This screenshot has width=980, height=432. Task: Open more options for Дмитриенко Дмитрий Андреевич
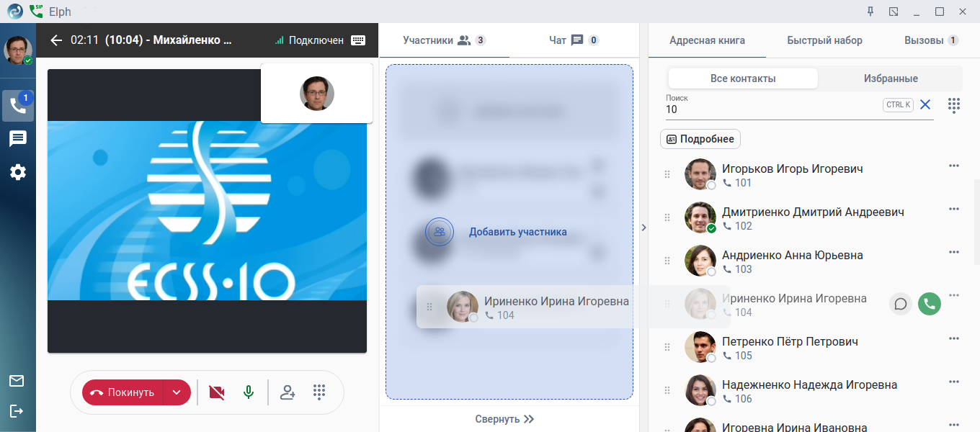pyautogui.click(x=954, y=209)
